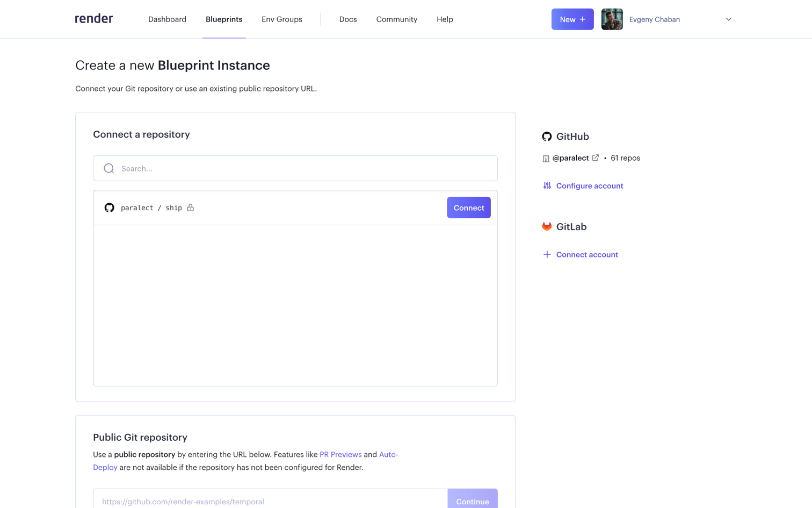The image size is (812, 508).
Task: Click the sliders icon beside Configure account
Action: pos(547,185)
